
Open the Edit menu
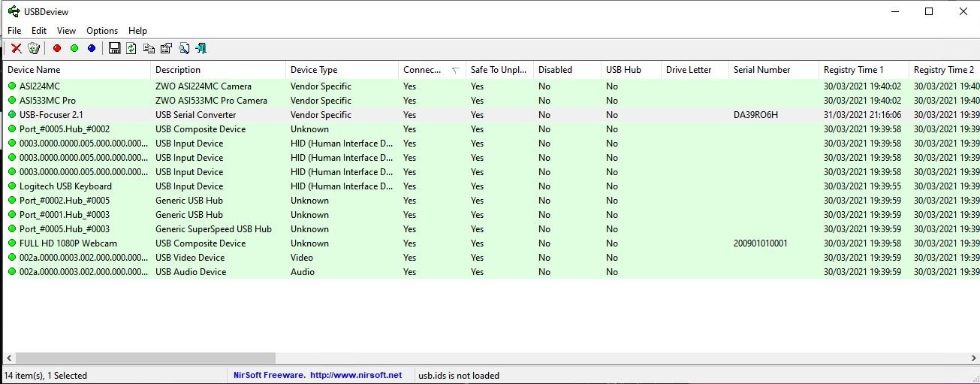39,31
